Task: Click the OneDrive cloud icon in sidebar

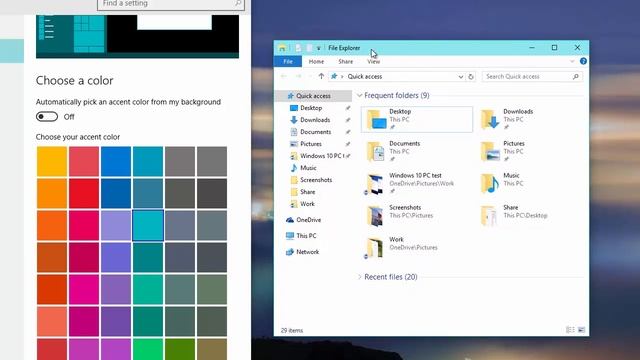Action: click(290, 220)
